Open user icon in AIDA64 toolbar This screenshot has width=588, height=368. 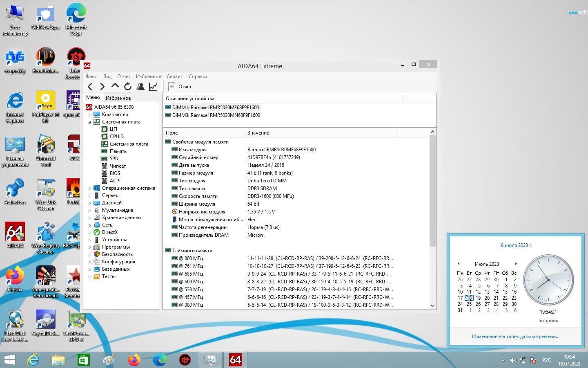(x=140, y=86)
